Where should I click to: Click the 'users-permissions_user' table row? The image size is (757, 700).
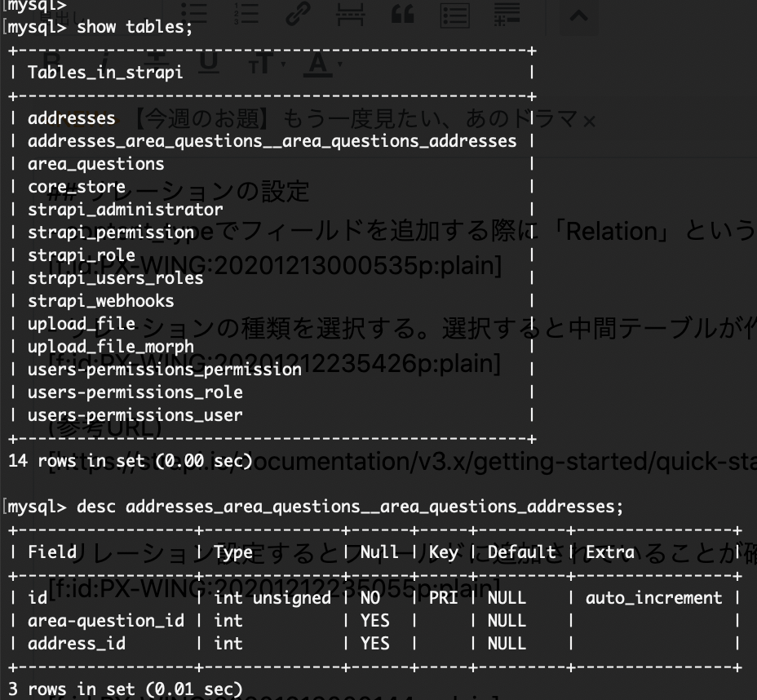pyautogui.click(x=135, y=415)
